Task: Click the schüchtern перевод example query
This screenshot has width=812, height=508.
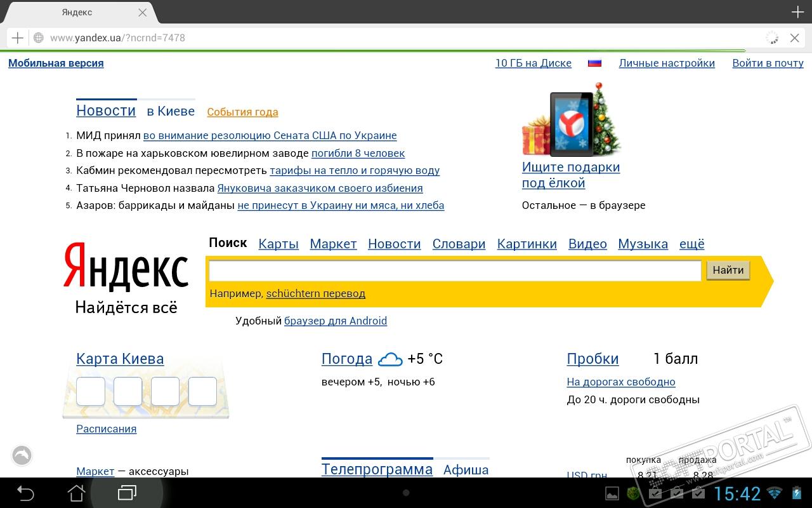Action: tap(316, 293)
